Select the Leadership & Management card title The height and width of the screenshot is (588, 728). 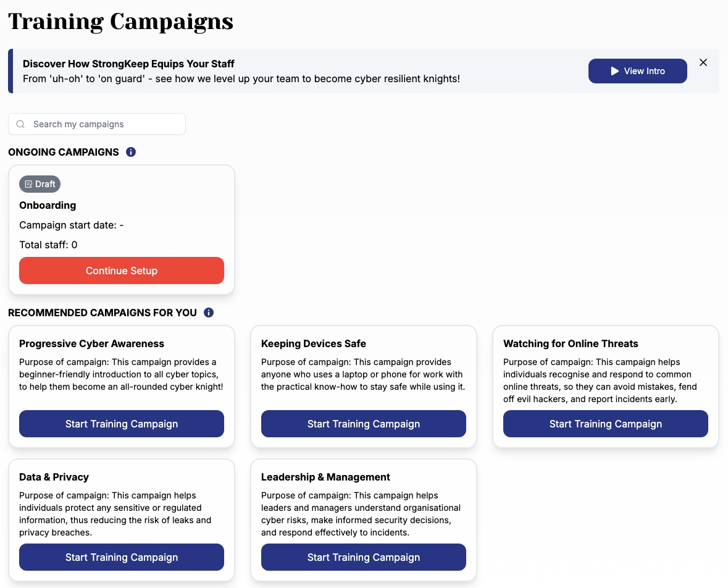click(325, 477)
